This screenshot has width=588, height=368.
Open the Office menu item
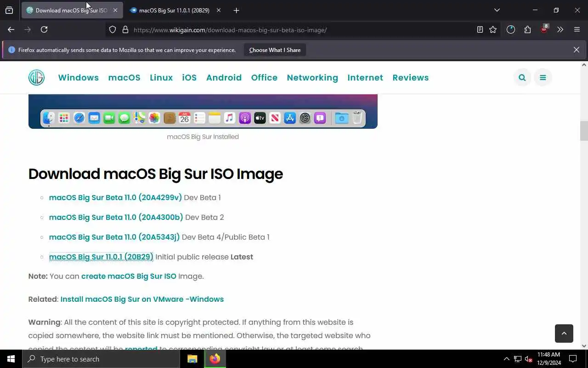click(x=264, y=78)
